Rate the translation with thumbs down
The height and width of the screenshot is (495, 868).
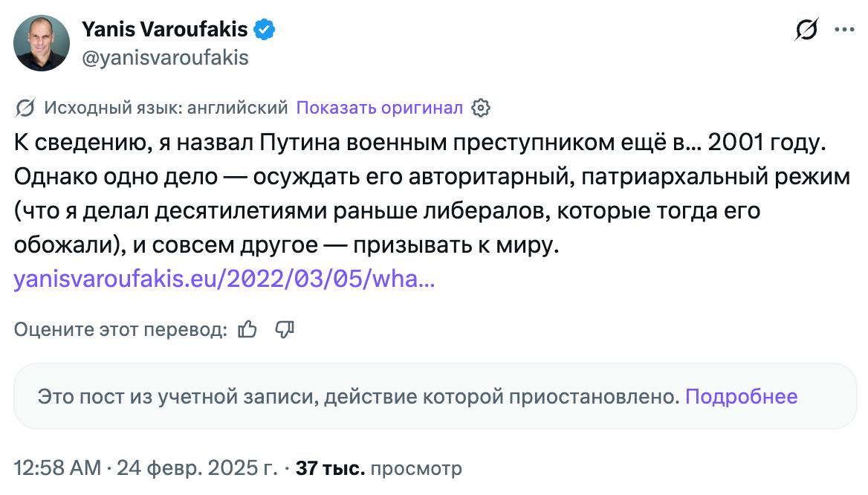tap(285, 329)
